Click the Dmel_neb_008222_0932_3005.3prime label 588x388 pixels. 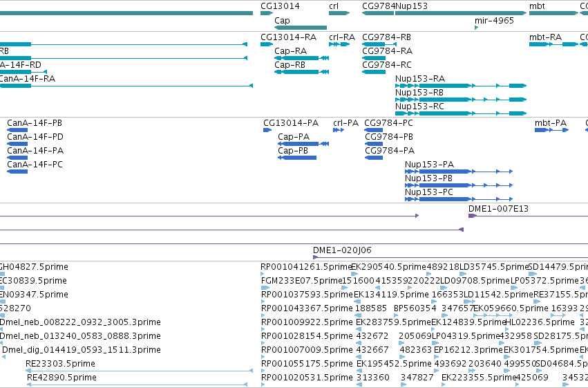[x=80, y=322]
